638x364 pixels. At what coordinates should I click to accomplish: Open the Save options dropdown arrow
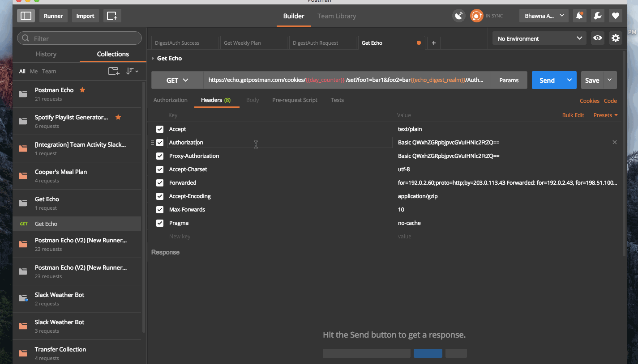pyautogui.click(x=610, y=80)
